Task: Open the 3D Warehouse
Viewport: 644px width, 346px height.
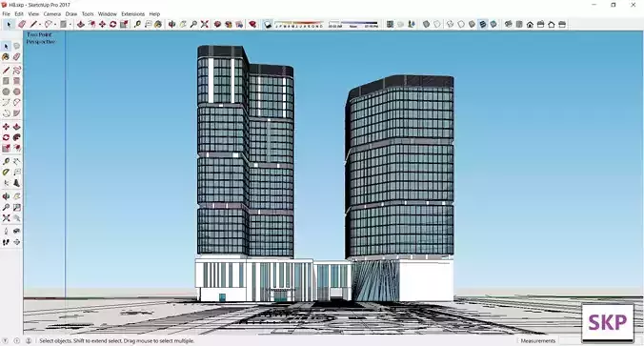Action: click(217, 24)
